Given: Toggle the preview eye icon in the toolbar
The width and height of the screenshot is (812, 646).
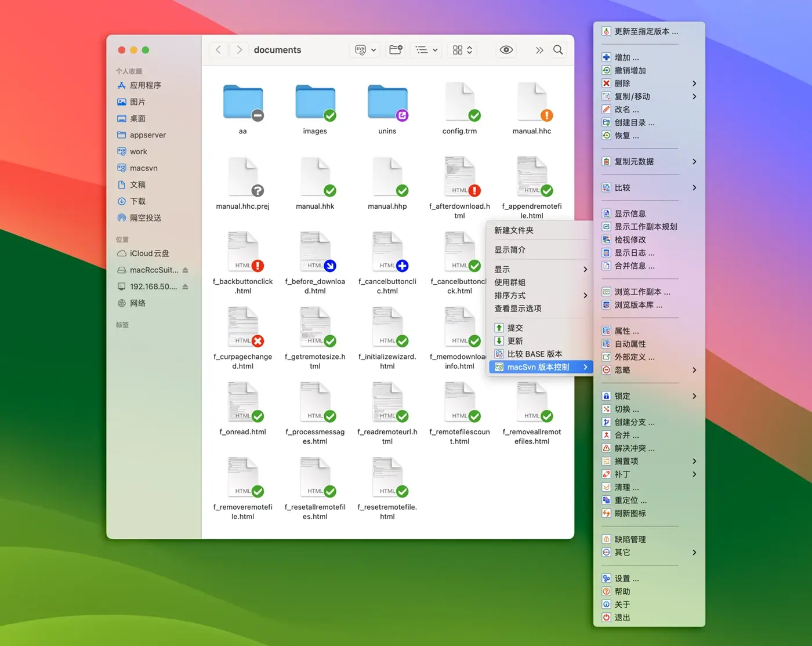Looking at the screenshot, I should click(x=505, y=50).
